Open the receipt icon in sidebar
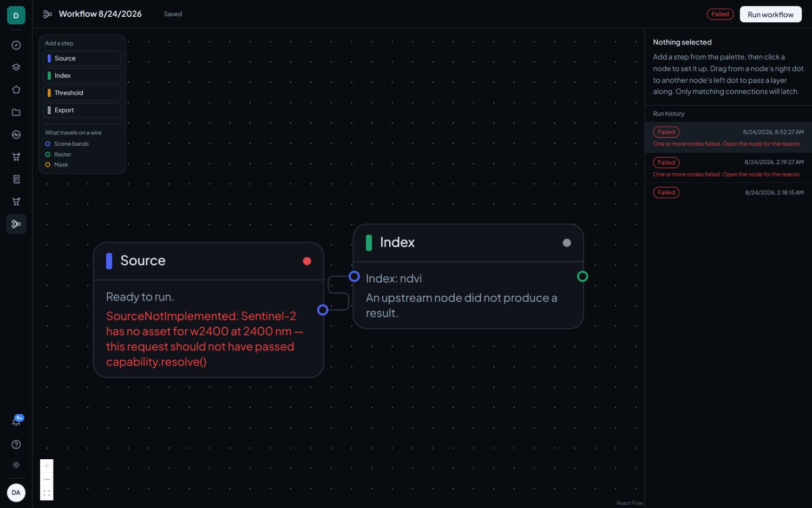The width and height of the screenshot is (812, 508). (16, 179)
